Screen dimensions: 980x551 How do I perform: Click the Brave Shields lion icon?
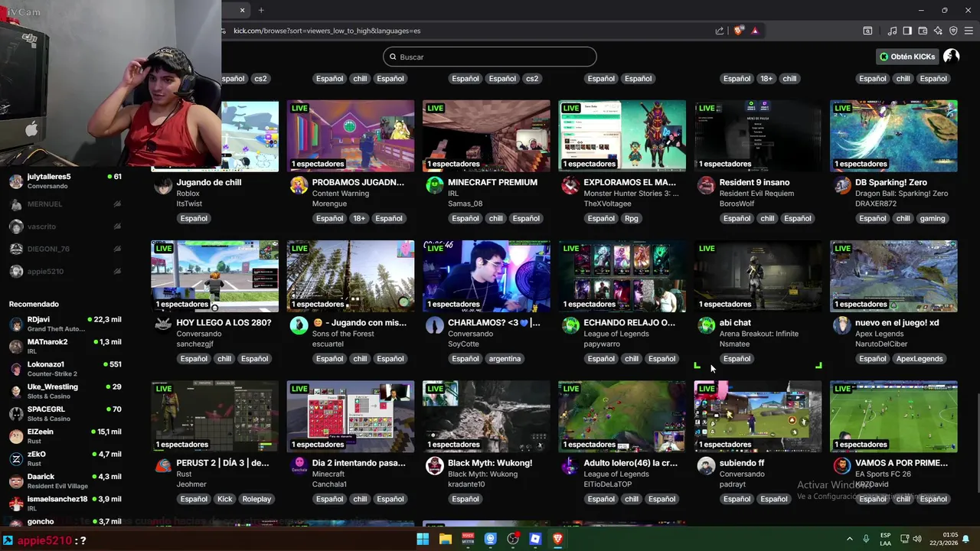738,31
